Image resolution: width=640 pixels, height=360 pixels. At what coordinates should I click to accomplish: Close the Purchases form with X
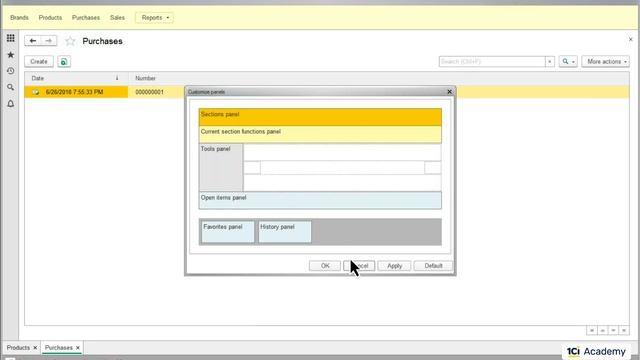coord(630,40)
